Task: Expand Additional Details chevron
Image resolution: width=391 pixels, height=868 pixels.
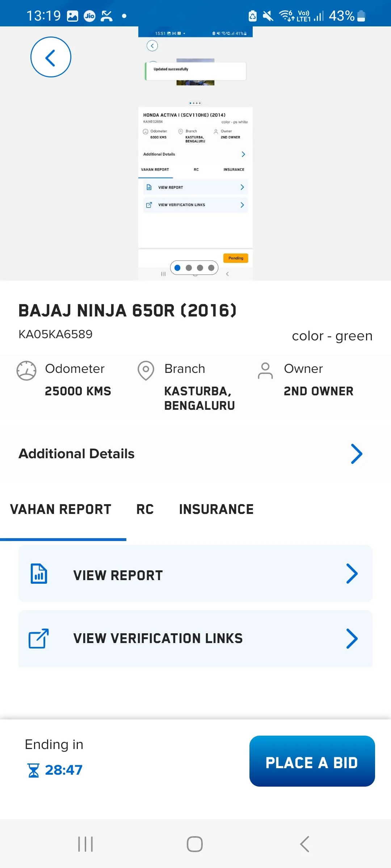Action: pos(357,454)
